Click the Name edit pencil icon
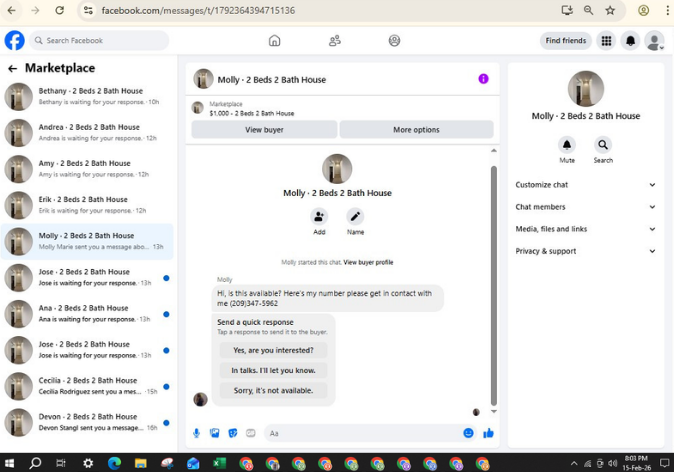This screenshot has height=472, width=674. [x=355, y=216]
